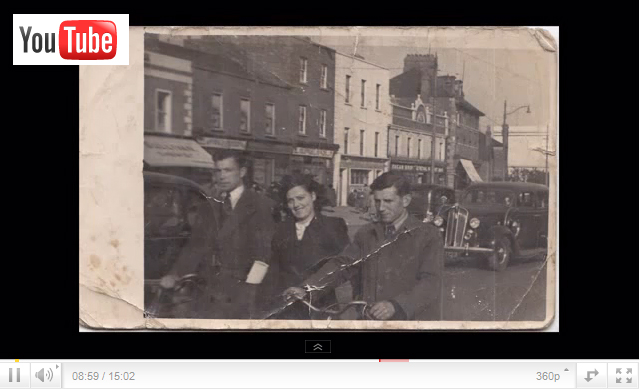The image size is (640, 389).
Task: Pause the video playback
Action: pos(15,375)
